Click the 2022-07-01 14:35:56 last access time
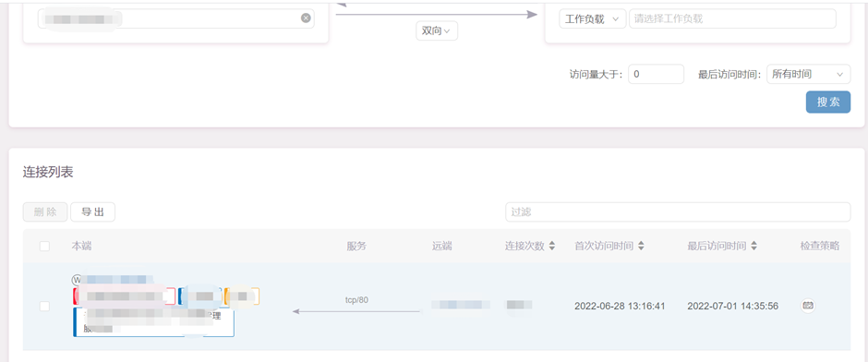 [733, 306]
